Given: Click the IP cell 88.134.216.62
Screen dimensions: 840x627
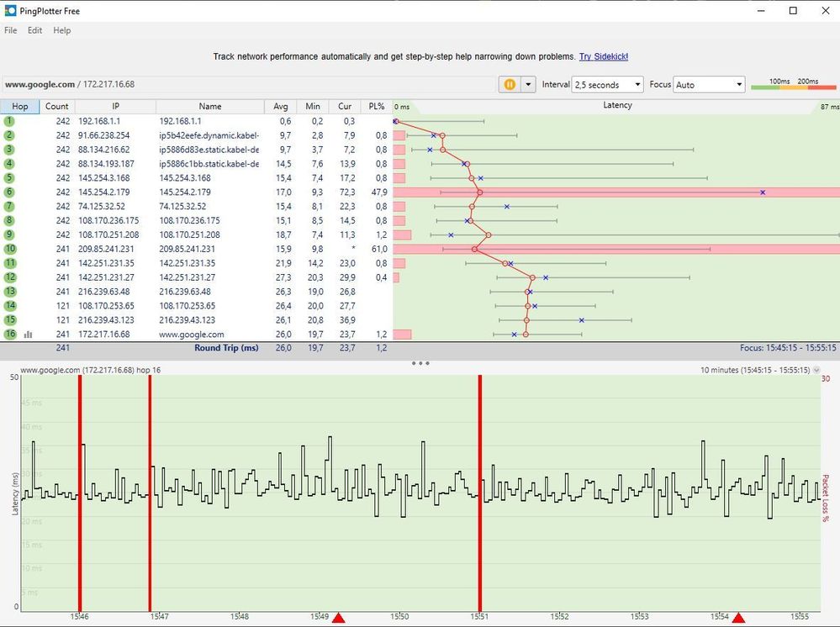Looking at the screenshot, I should coord(104,150).
